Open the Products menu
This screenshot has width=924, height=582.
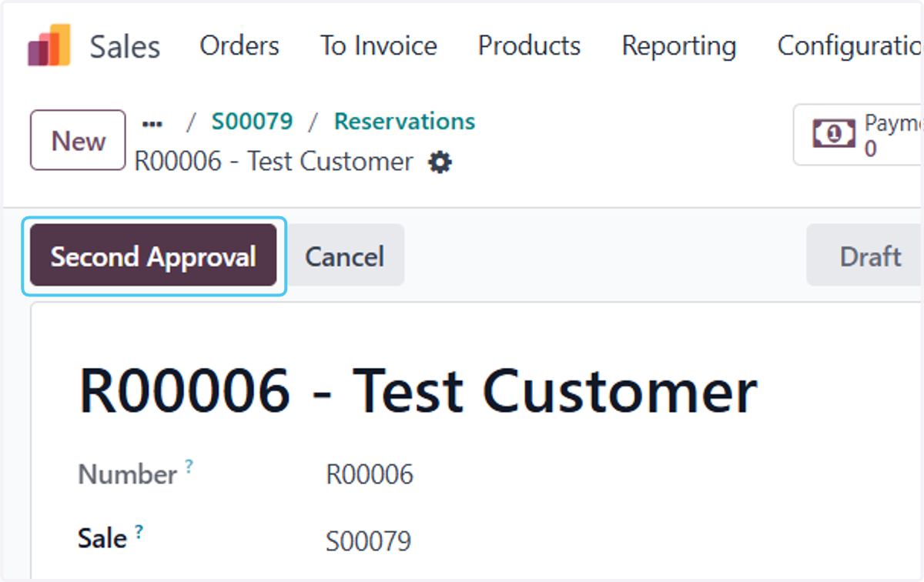point(530,46)
